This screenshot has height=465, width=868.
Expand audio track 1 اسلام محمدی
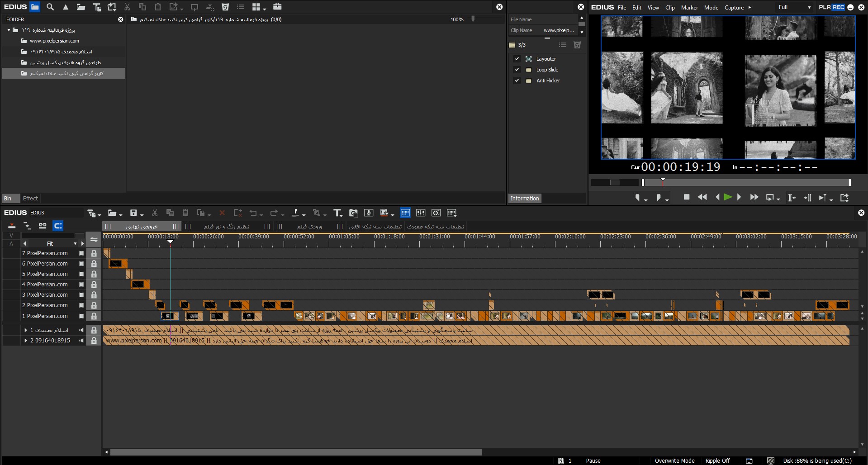coord(26,330)
